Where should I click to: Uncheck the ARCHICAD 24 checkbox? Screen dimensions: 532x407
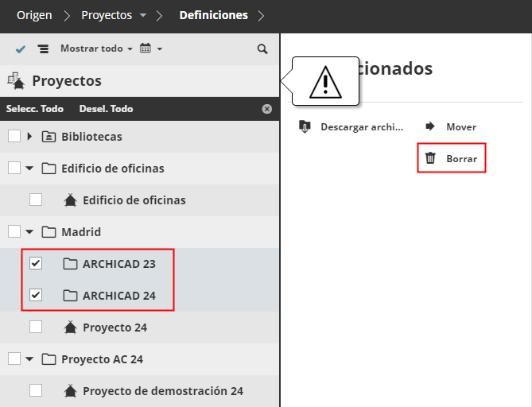pos(36,295)
